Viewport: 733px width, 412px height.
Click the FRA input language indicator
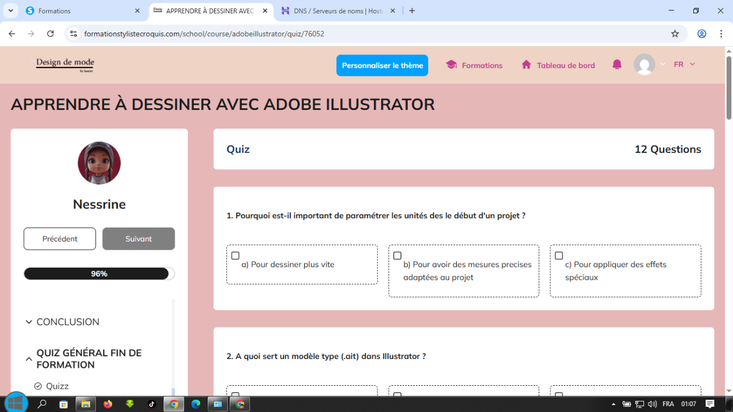[x=668, y=404]
